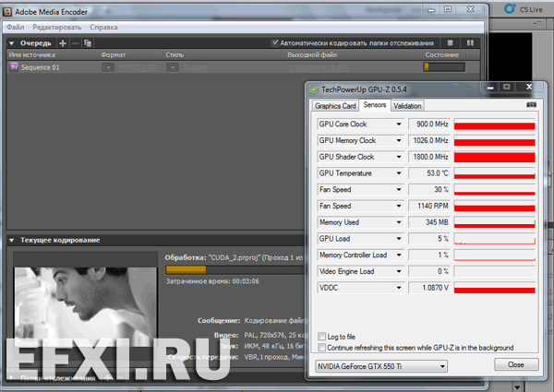Screen dimensions: 554x392
Task: Open the GPU Temperature sensor dropdown
Action: point(399,173)
